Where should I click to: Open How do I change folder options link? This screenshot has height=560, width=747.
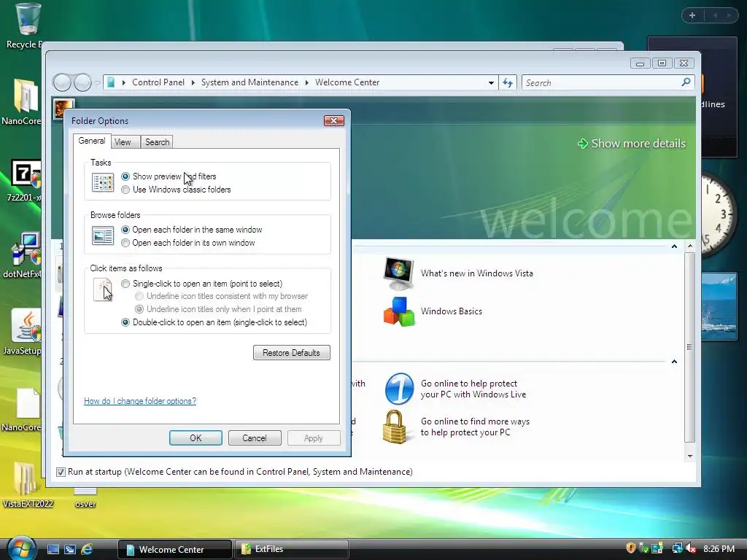point(140,401)
